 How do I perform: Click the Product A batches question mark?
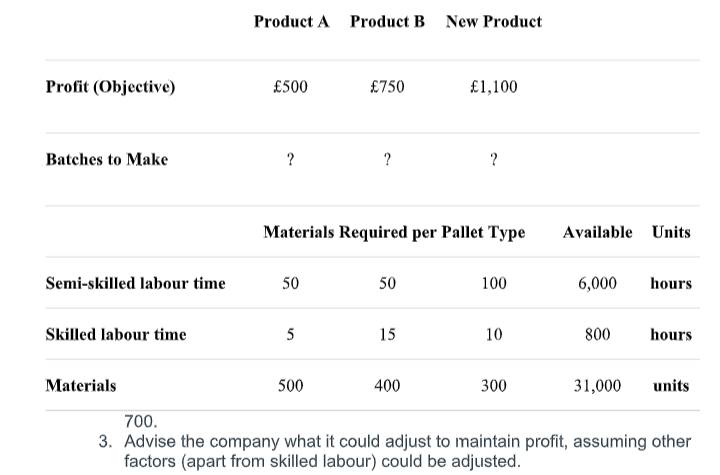[290, 159]
